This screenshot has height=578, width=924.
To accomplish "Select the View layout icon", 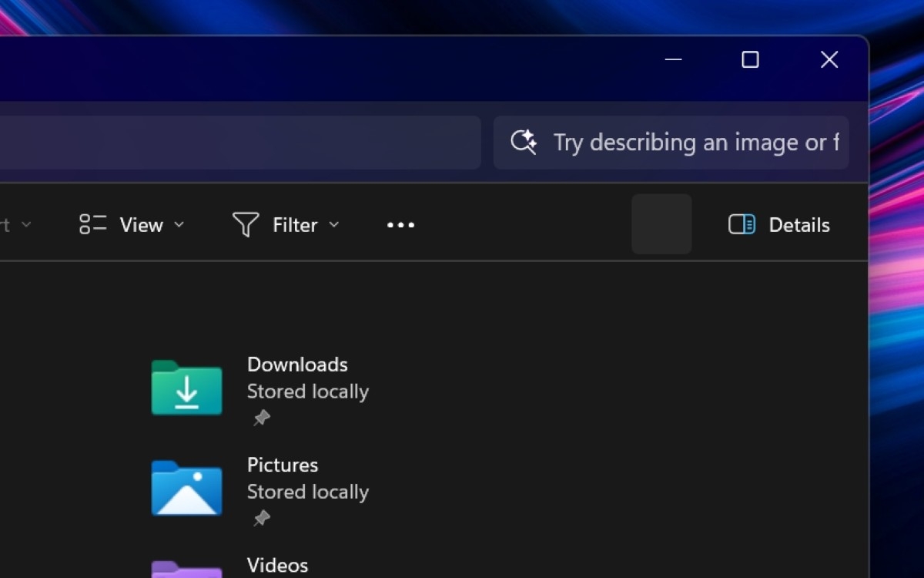I will [x=92, y=224].
